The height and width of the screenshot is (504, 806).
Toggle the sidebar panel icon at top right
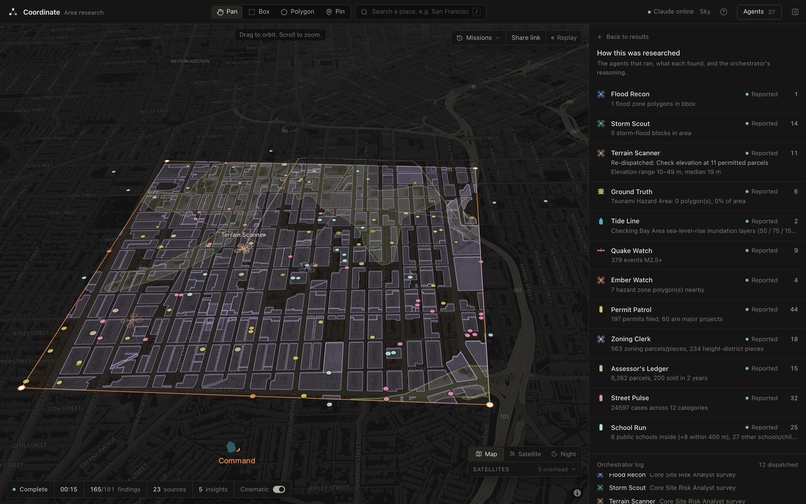(x=795, y=12)
